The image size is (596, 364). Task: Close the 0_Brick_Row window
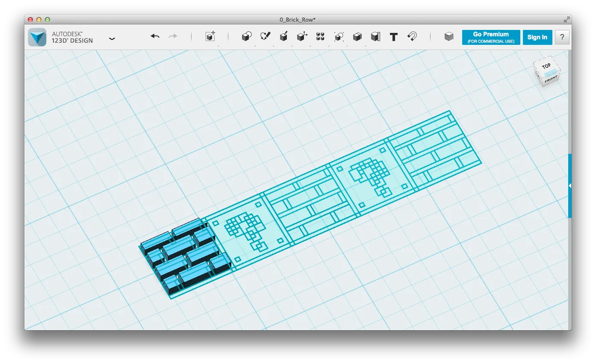[x=30, y=20]
